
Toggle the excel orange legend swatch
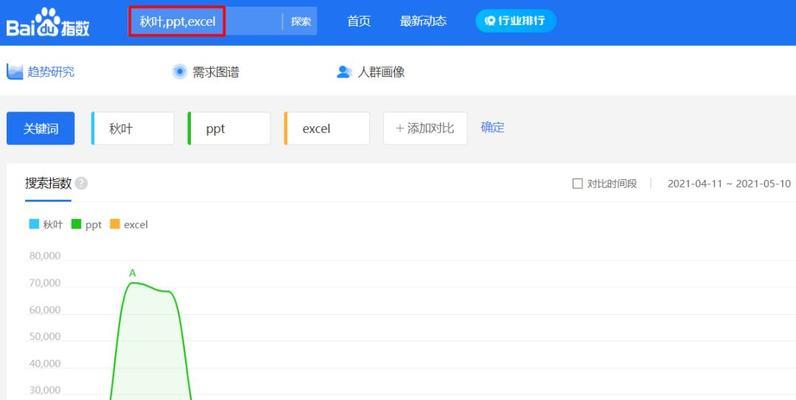[115, 224]
